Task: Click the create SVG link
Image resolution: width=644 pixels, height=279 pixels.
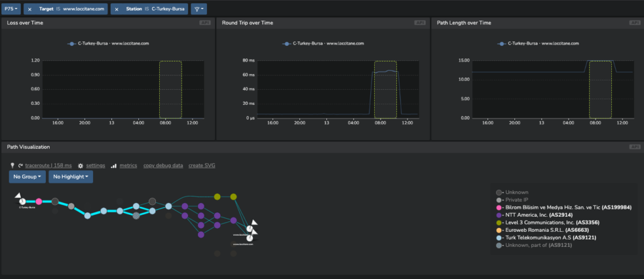Action: (x=202, y=166)
